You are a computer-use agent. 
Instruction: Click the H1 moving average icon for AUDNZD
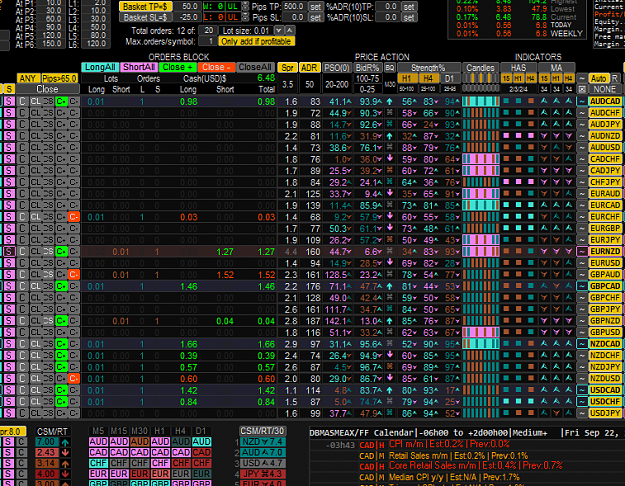pos(556,136)
